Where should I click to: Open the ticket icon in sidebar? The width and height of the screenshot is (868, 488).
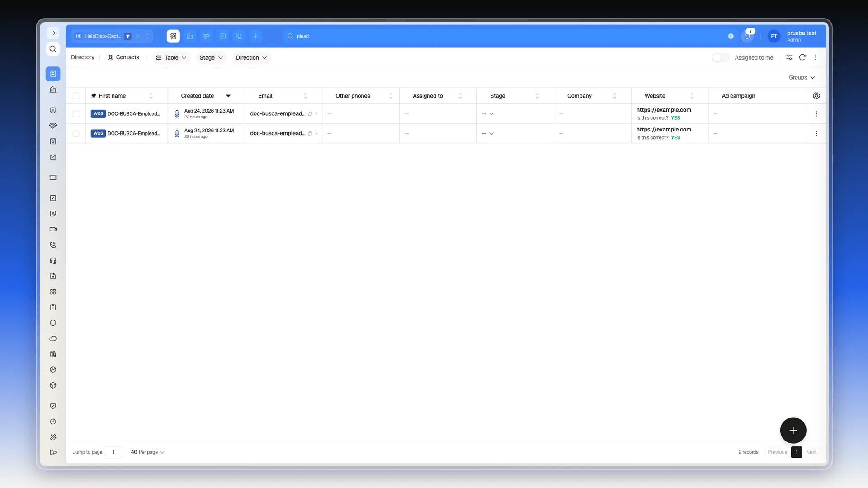pyautogui.click(x=53, y=178)
